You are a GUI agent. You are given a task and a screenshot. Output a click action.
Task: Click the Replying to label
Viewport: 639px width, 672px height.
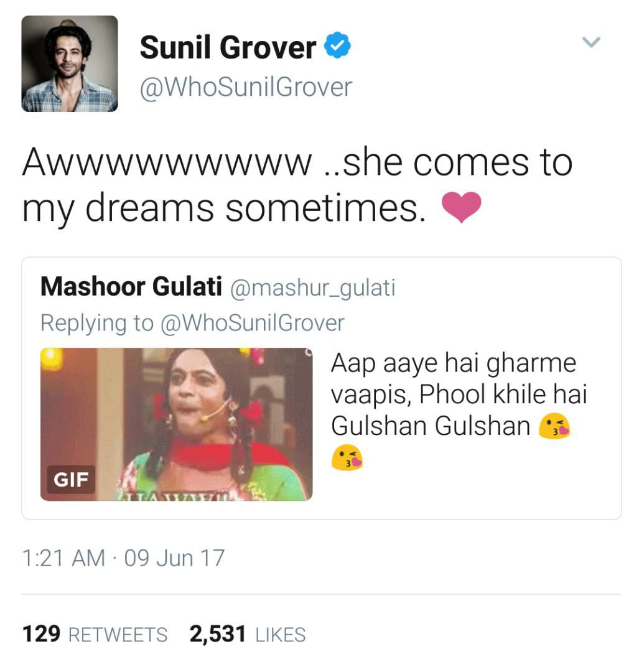pyautogui.click(x=97, y=323)
